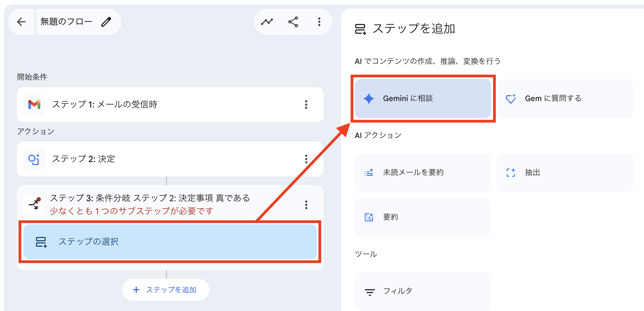Click the ステップを追加 panel title
The width and height of the screenshot is (644, 311).
tap(414, 29)
